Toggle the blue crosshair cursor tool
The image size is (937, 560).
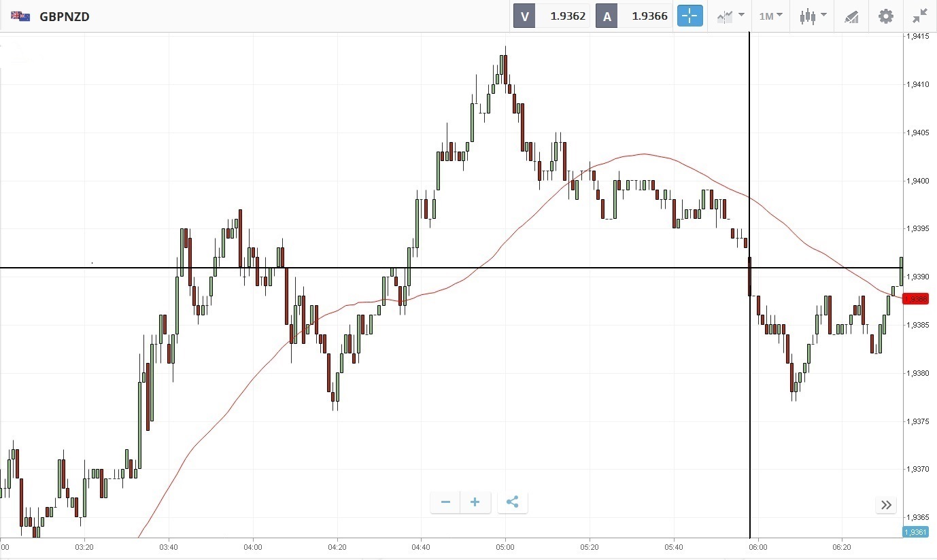(689, 16)
